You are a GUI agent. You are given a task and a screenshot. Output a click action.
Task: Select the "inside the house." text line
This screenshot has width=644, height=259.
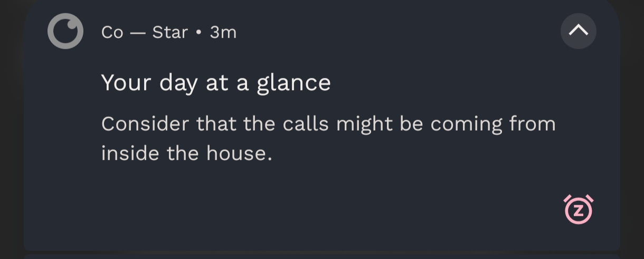186,153
